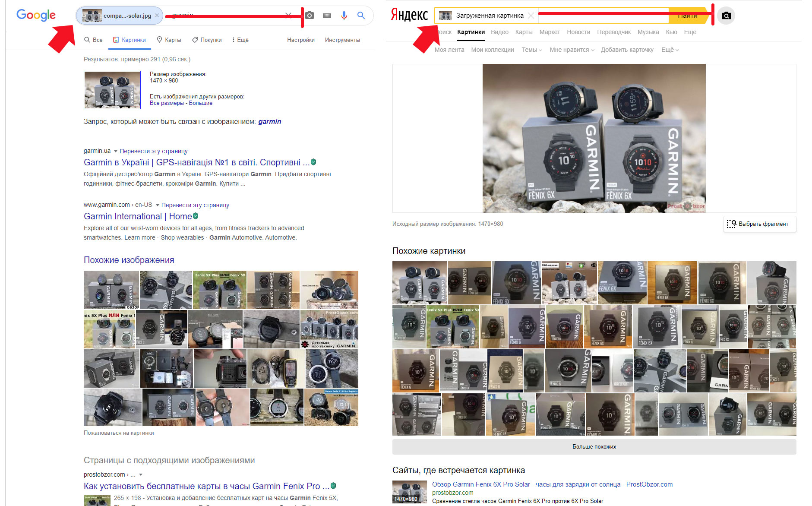The width and height of the screenshot is (812, 506).
Task: Open the 'Fenix 5X Plus или Fenix 5X' Google thumbnail
Action: click(219, 290)
